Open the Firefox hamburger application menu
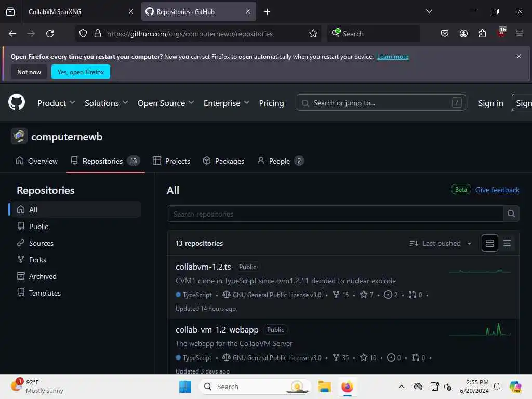532x399 pixels. (520, 34)
